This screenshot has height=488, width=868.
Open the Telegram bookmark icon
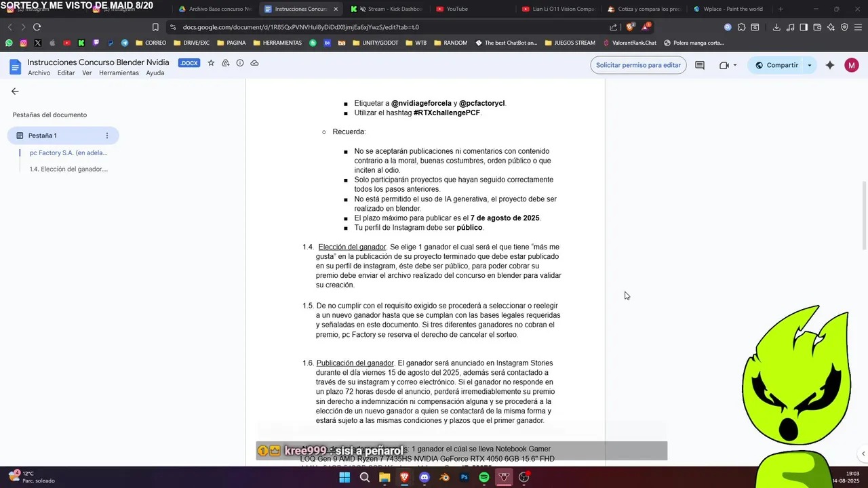point(125,43)
